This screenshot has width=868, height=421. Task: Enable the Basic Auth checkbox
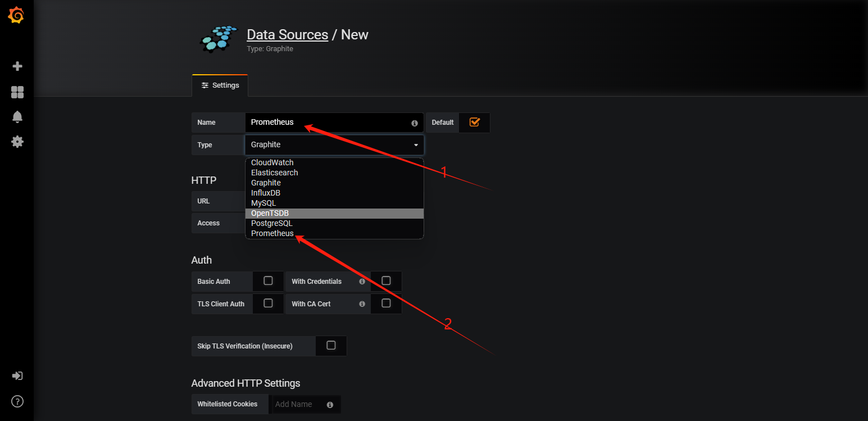point(268,280)
